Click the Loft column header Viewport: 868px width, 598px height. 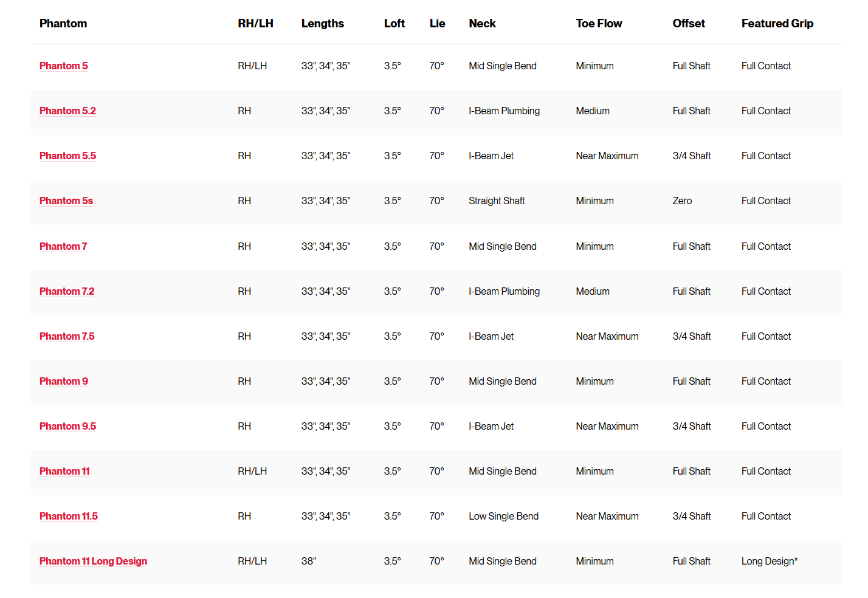394,24
